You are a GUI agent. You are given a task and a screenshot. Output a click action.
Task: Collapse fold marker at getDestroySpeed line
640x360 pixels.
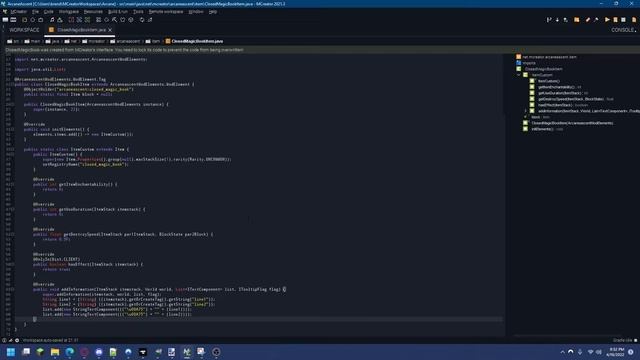(x=13, y=234)
